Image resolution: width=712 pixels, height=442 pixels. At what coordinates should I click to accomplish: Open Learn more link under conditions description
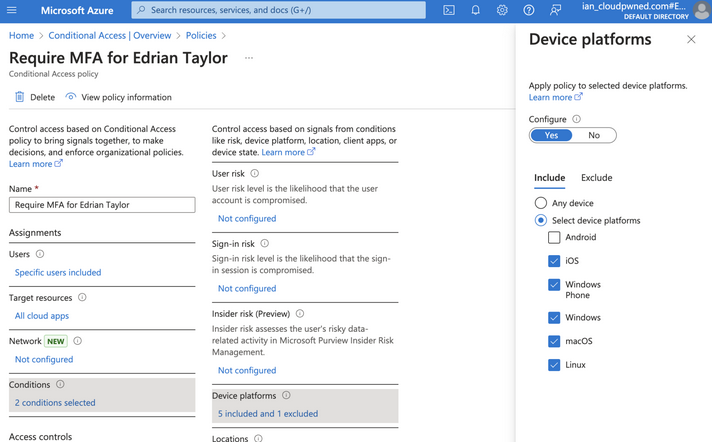pos(288,152)
